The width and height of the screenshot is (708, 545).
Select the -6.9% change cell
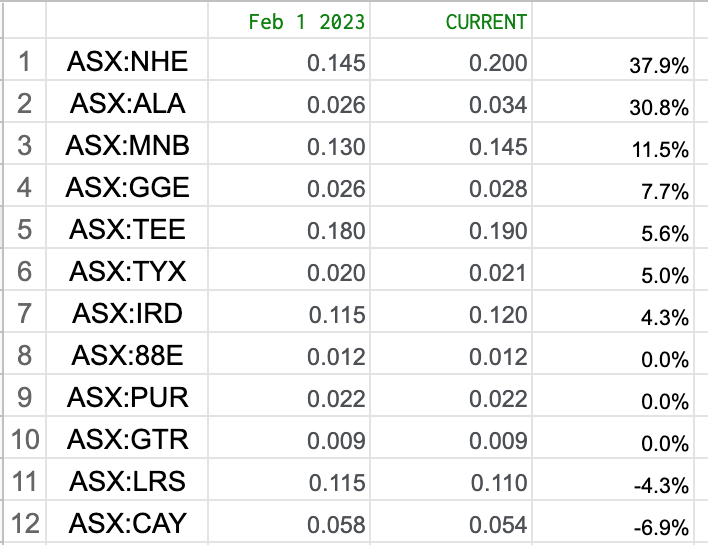click(613, 522)
